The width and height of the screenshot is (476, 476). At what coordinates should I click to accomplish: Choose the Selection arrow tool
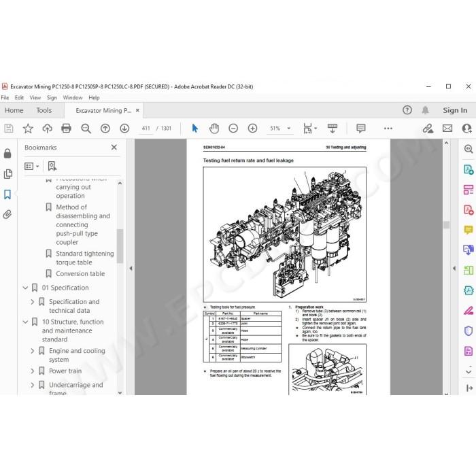click(195, 129)
